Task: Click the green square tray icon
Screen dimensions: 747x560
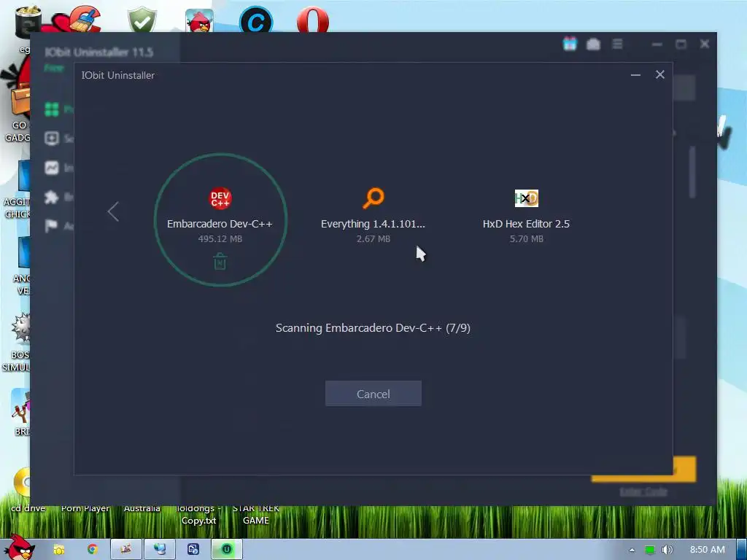Action: point(649,550)
